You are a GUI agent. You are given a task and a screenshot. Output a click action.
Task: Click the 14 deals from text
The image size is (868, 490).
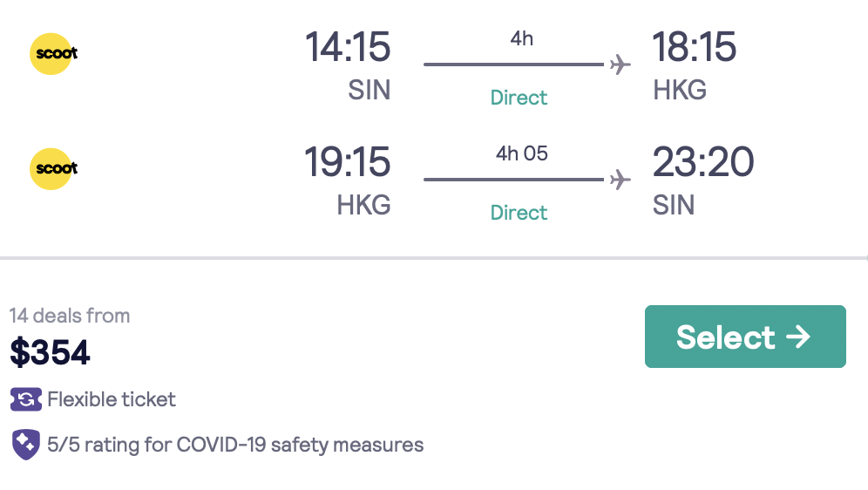(70, 316)
